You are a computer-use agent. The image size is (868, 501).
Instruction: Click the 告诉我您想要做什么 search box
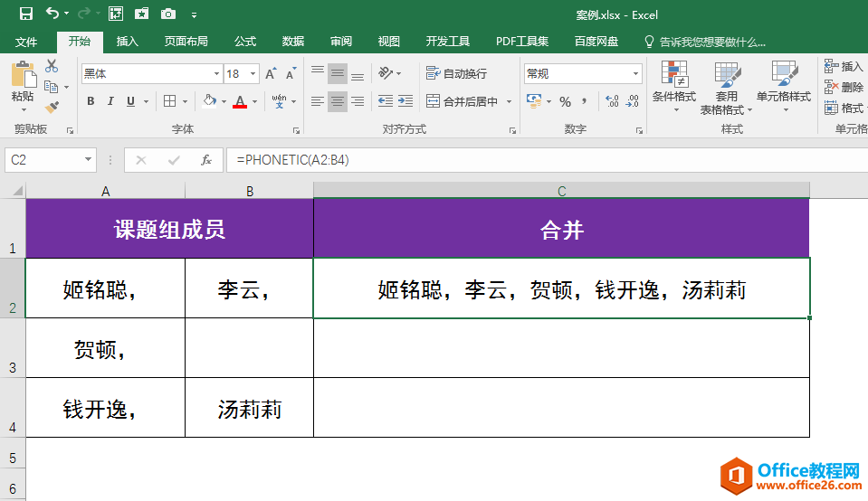pos(705,42)
